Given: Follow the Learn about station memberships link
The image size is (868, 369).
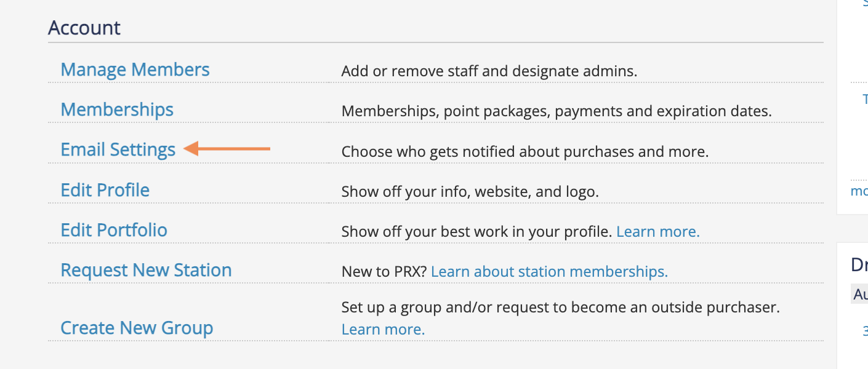Looking at the screenshot, I should coord(549,271).
